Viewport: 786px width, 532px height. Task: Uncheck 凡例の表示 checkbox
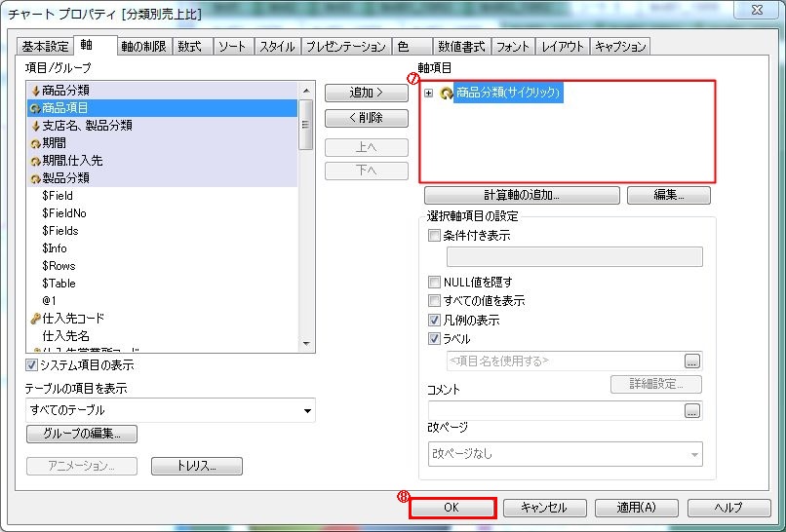tap(434, 321)
